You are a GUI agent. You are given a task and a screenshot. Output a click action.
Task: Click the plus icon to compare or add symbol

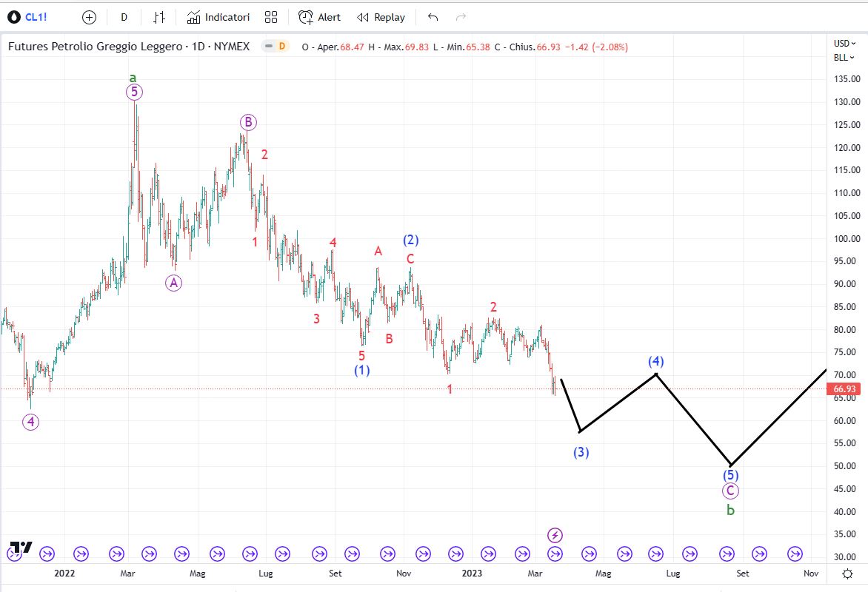point(89,18)
